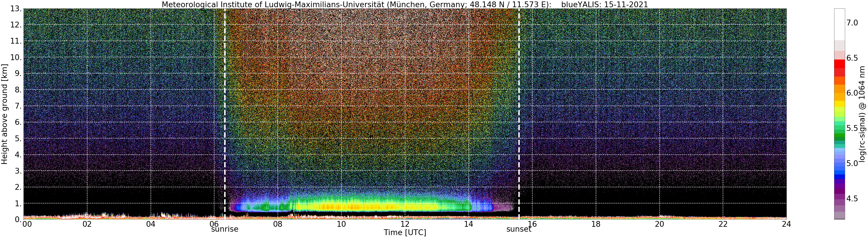Click the height tick label '1.'
The image size is (868, 238).
(18, 203)
